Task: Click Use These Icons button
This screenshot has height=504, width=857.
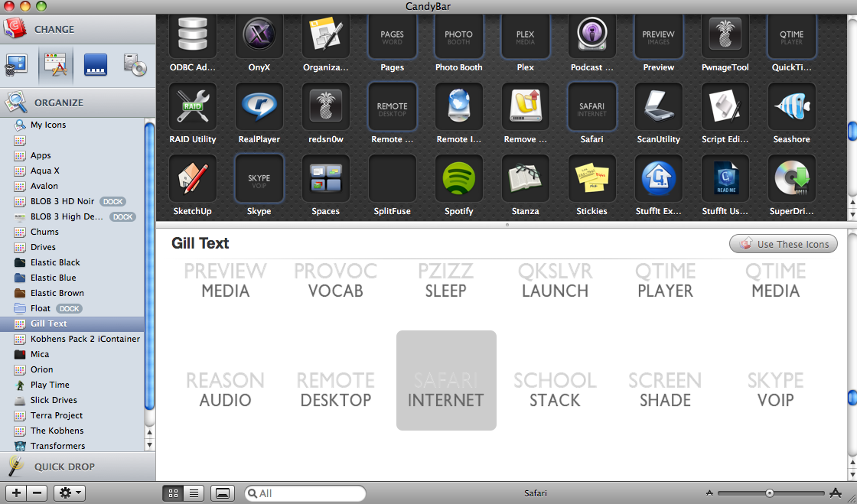Action: point(784,244)
